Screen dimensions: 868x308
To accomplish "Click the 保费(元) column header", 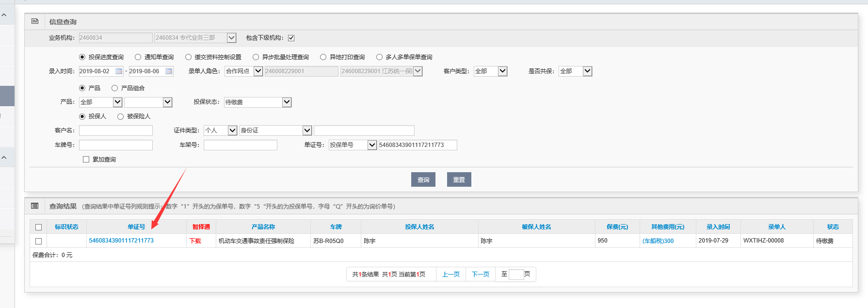I will 617,227.
